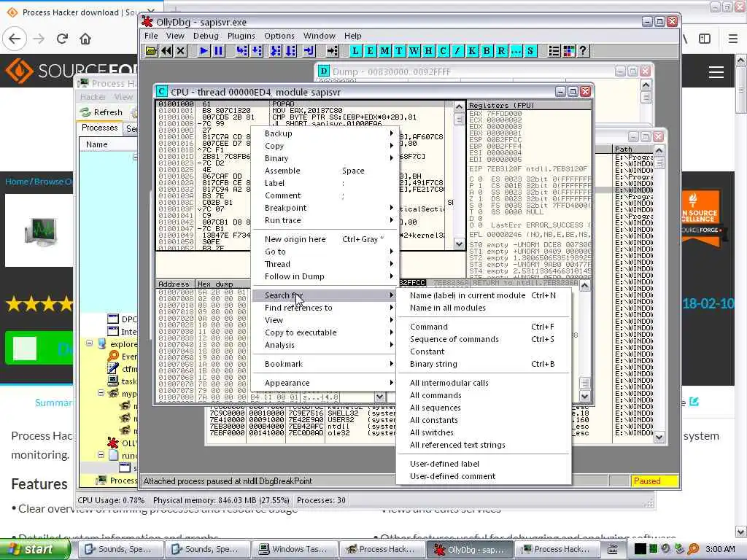747x560 pixels.
Task: Click Refresh in Process Hacker window
Action: [101, 112]
